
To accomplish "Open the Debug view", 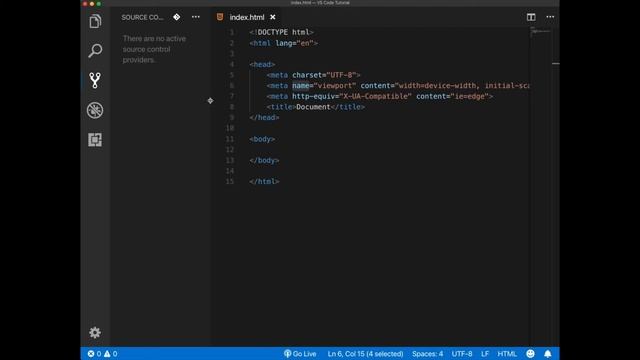I will point(95,110).
